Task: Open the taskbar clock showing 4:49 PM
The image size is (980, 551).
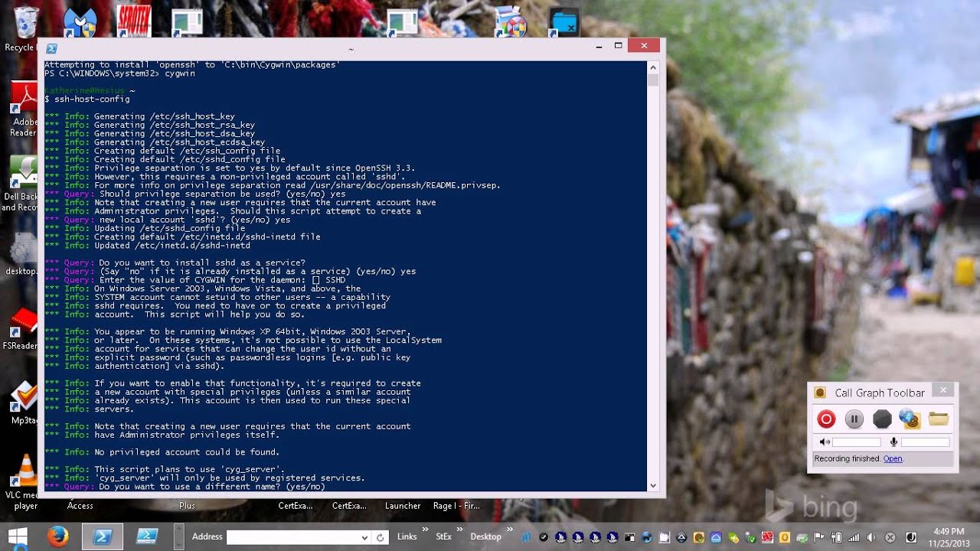Action: click(949, 536)
